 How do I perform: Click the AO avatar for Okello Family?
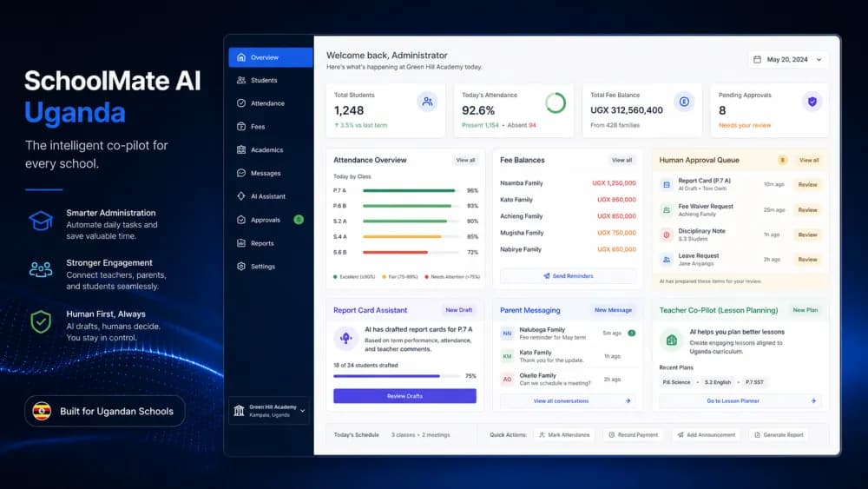coord(507,380)
